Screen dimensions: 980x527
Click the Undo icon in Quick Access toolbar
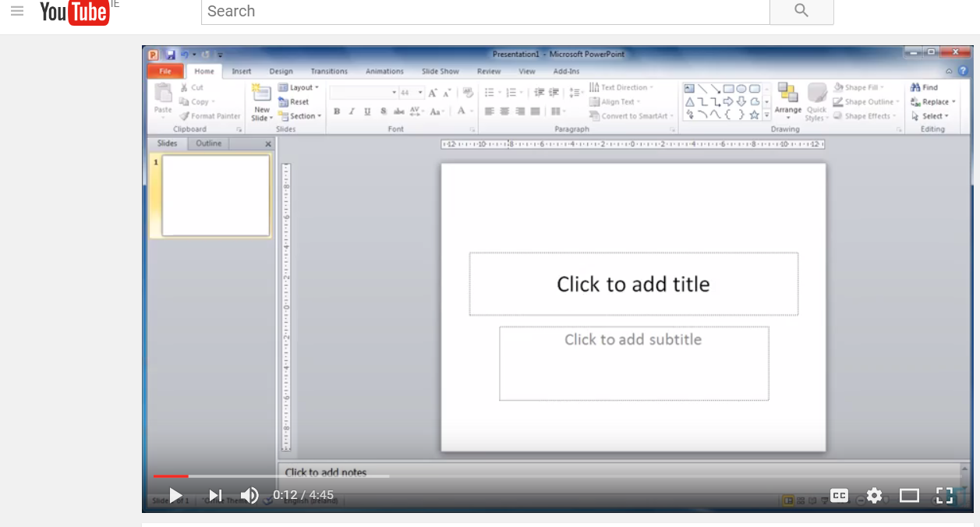coord(185,55)
